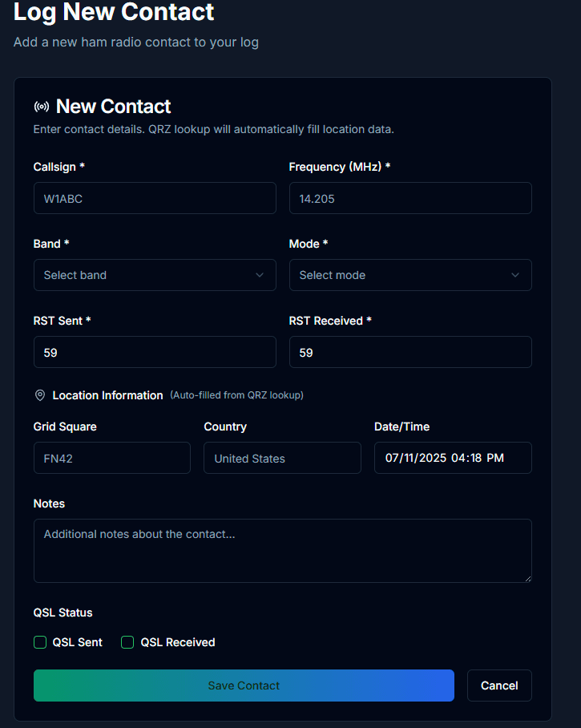Click the QSL Sent label text

click(78, 642)
